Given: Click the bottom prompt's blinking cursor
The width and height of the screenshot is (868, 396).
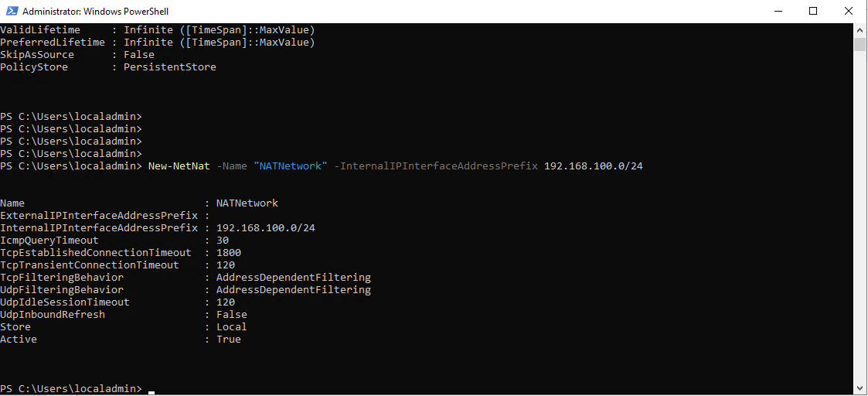Looking at the screenshot, I should coord(151,391).
